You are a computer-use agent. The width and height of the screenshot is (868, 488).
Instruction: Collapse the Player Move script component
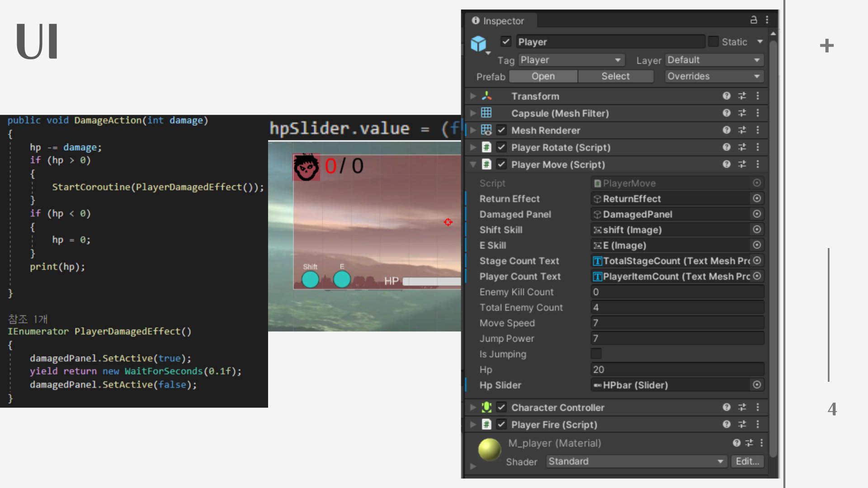473,164
